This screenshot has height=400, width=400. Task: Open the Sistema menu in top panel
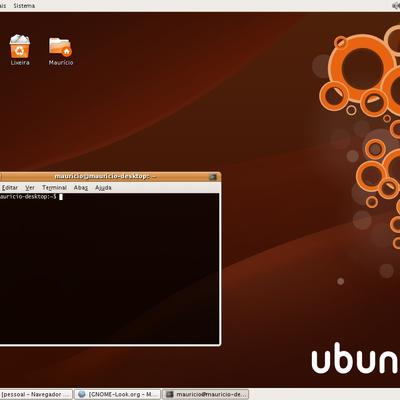pos(24,6)
